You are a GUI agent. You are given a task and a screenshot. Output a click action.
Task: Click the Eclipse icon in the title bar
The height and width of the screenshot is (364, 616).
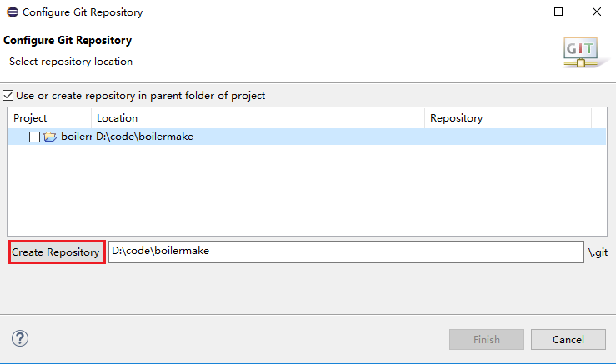pos(12,12)
